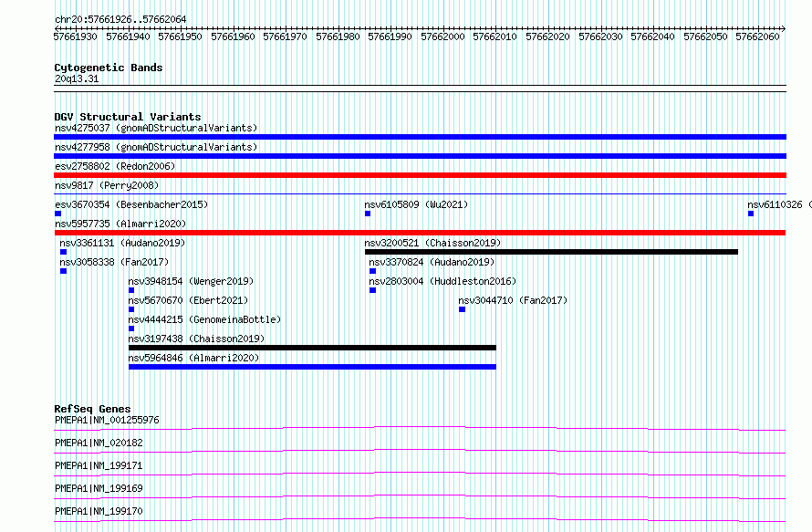
Task: Click the thin blue line under nsv9817
Action: (x=420, y=194)
